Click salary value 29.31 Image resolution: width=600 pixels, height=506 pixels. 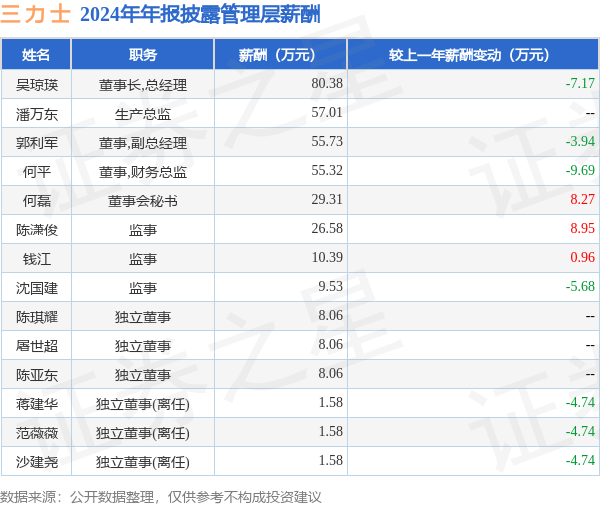(327, 200)
